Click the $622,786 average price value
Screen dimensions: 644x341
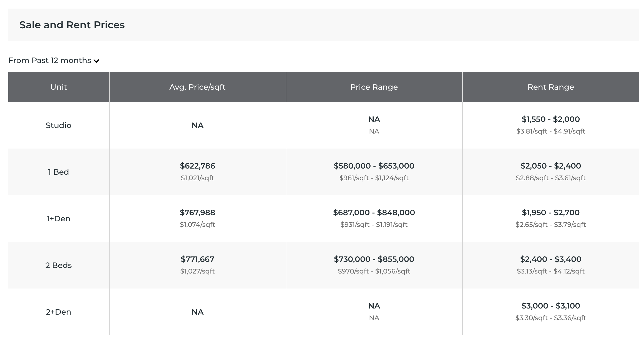click(x=197, y=166)
